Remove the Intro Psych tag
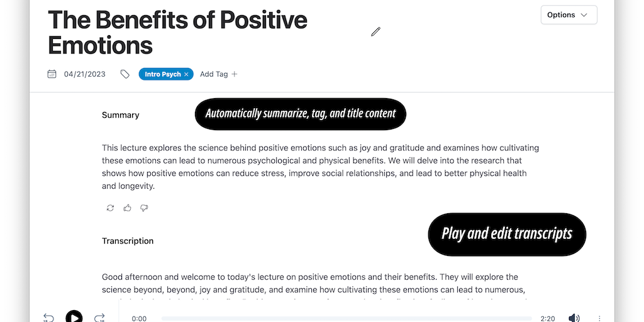 click(186, 74)
